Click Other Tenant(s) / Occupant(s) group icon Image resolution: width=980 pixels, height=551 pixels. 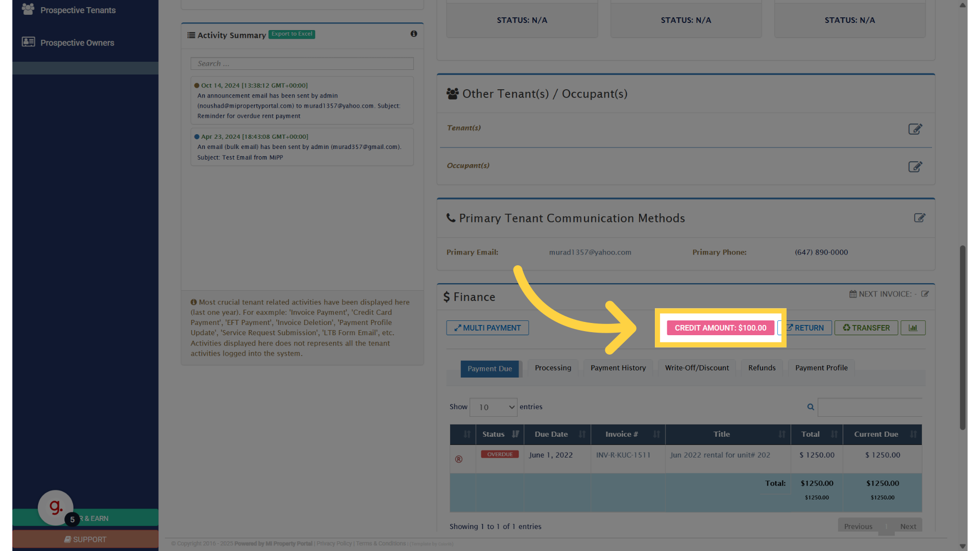[x=452, y=94]
